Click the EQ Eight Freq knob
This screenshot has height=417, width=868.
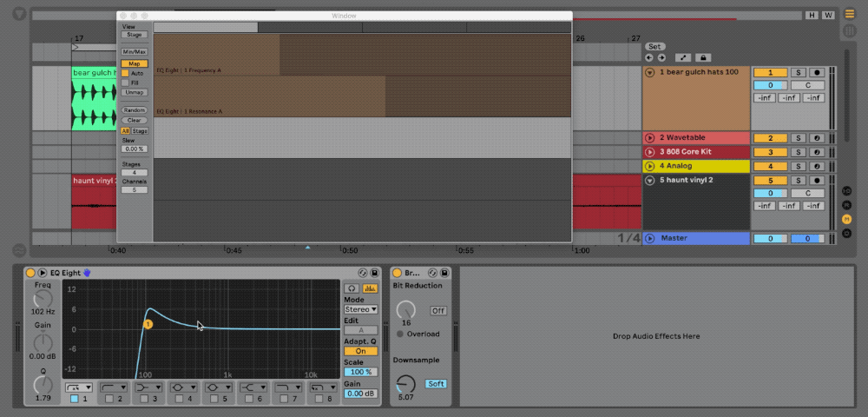[x=42, y=299]
